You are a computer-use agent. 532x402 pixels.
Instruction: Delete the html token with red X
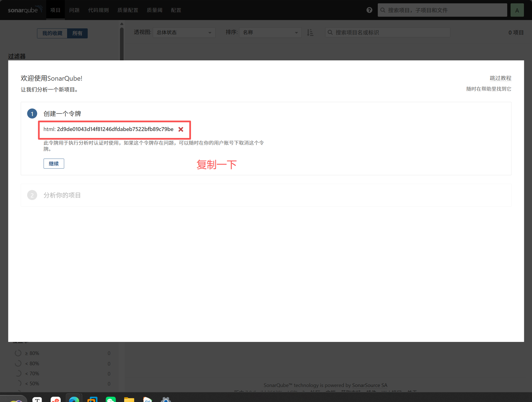pos(181,129)
